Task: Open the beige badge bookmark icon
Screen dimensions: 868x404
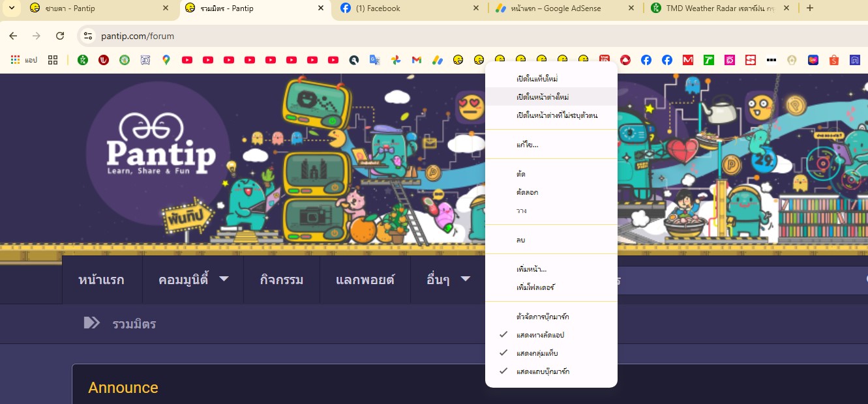Action: (792, 60)
